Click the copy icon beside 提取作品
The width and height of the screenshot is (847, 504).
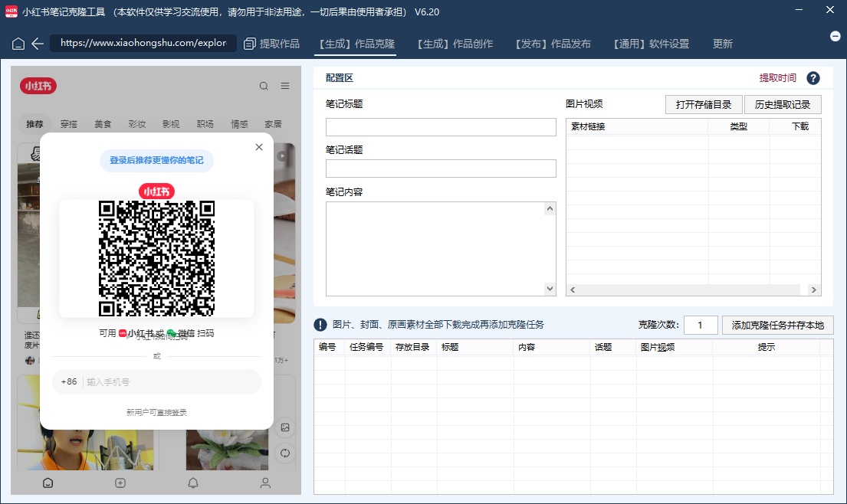[x=248, y=44]
